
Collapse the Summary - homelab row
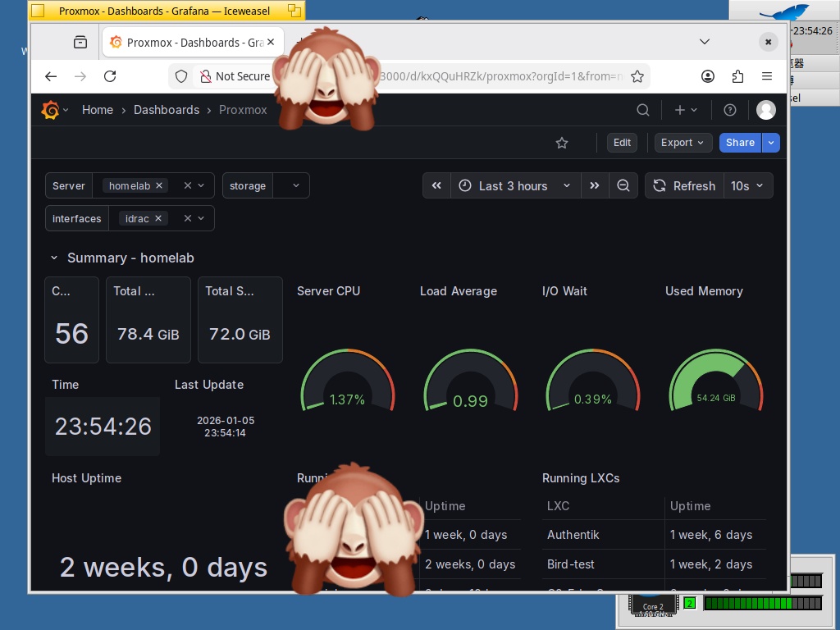pyautogui.click(x=54, y=258)
